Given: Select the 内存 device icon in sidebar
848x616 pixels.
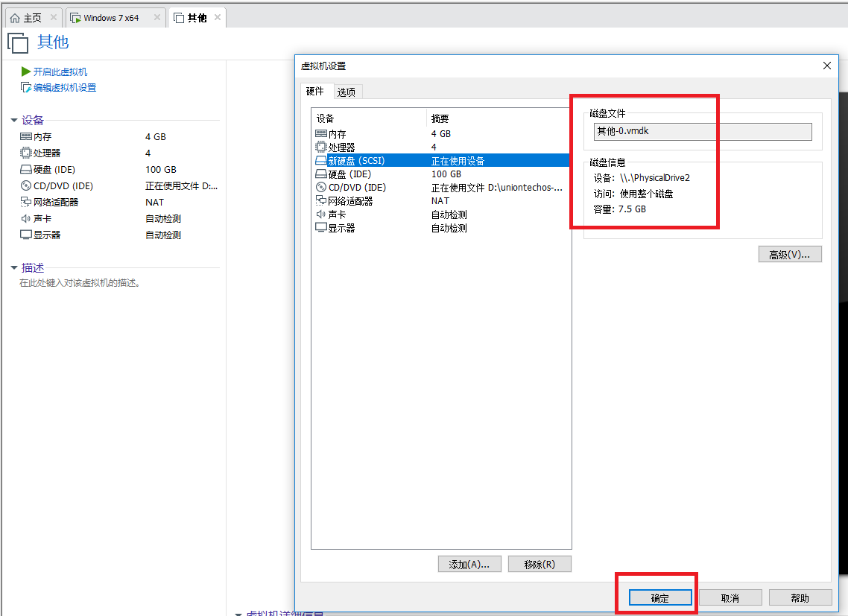Looking at the screenshot, I should click(25, 136).
